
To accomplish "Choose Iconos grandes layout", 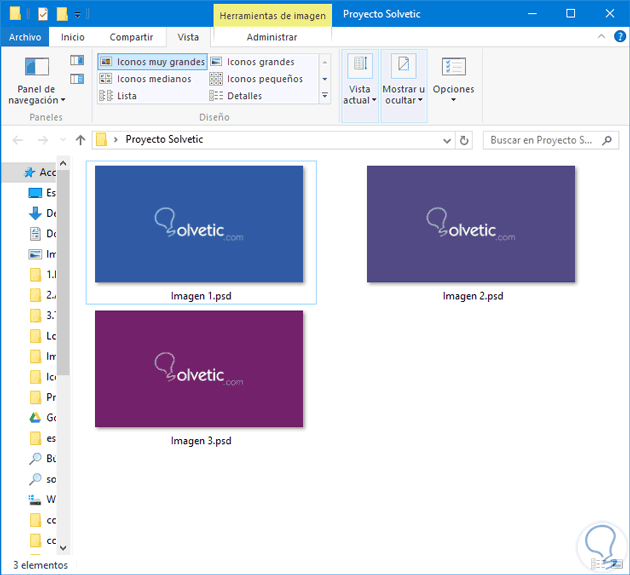I will tap(252, 62).
